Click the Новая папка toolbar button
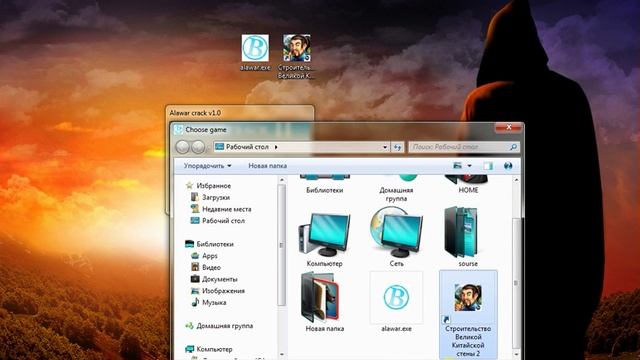 point(268,166)
